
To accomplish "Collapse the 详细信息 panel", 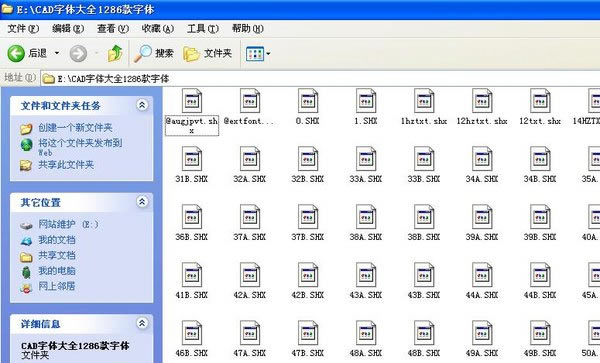I will (142, 323).
